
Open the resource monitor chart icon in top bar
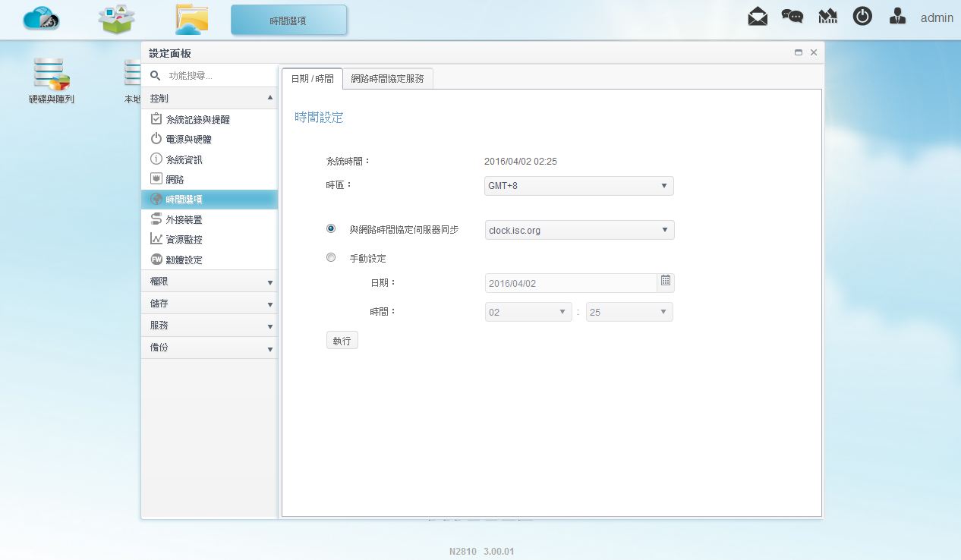(x=827, y=17)
